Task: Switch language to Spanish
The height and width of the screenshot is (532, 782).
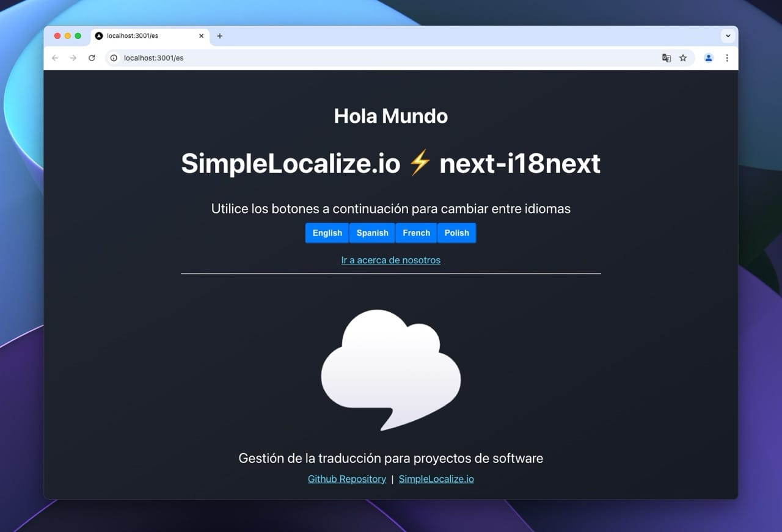Action: [373, 233]
